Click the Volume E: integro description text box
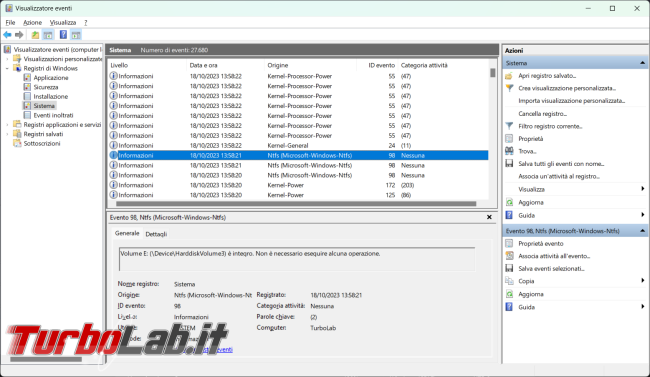This screenshot has width=650, height=377. tap(297, 259)
